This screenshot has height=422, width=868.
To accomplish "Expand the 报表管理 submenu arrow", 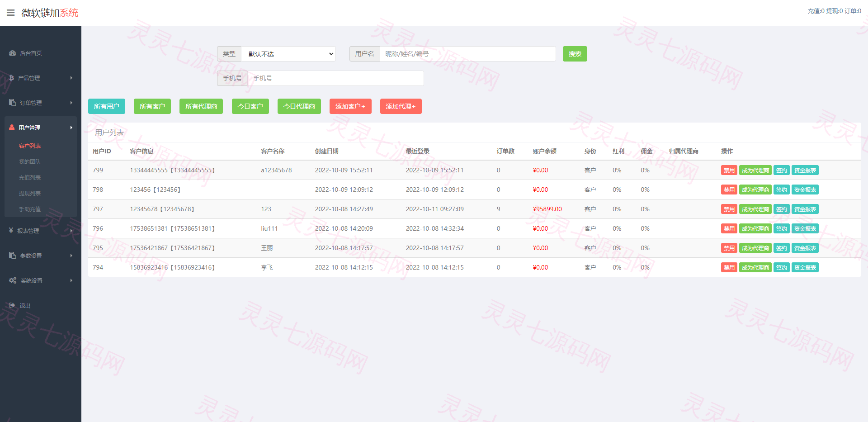I will [x=71, y=231].
